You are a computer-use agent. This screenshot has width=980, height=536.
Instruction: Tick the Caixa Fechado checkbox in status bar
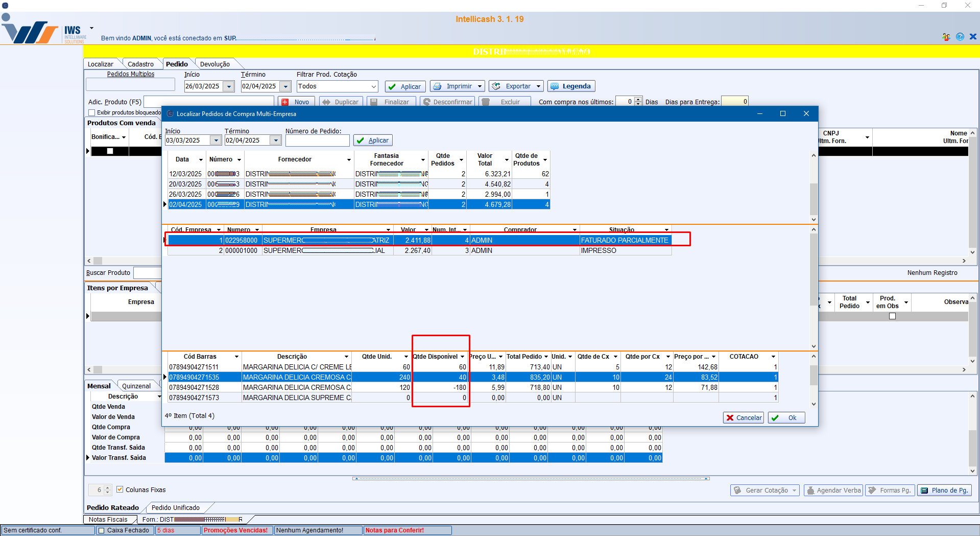(101, 530)
